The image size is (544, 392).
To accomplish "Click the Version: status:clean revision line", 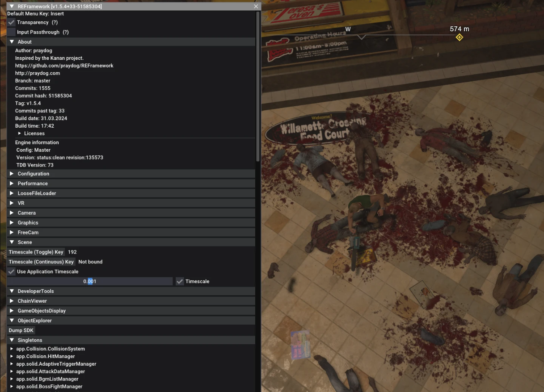I will [x=60, y=158].
